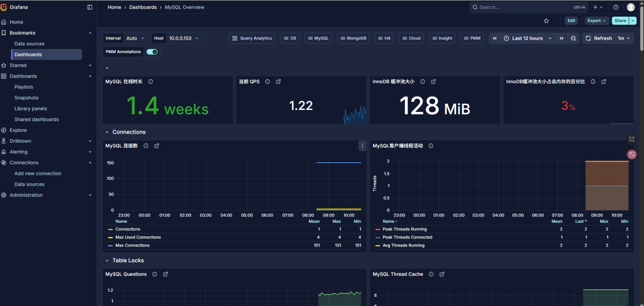The height and width of the screenshot is (306, 644).
Task: Toggle Peak Threads Connected series visibility
Action: pyautogui.click(x=407, y=237)
